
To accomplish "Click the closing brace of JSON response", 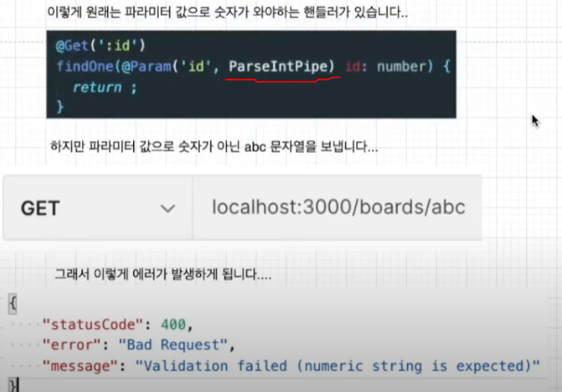I will coord(14,385).
